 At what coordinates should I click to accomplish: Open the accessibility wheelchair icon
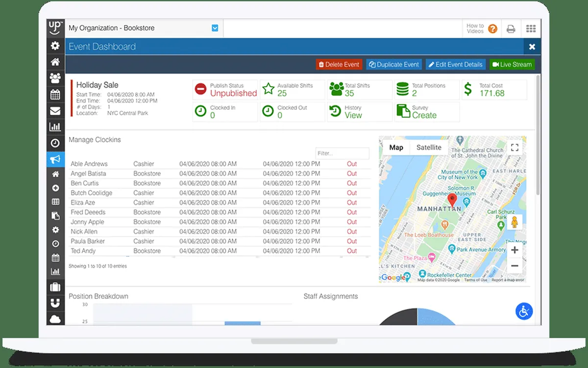pos(524,311)
